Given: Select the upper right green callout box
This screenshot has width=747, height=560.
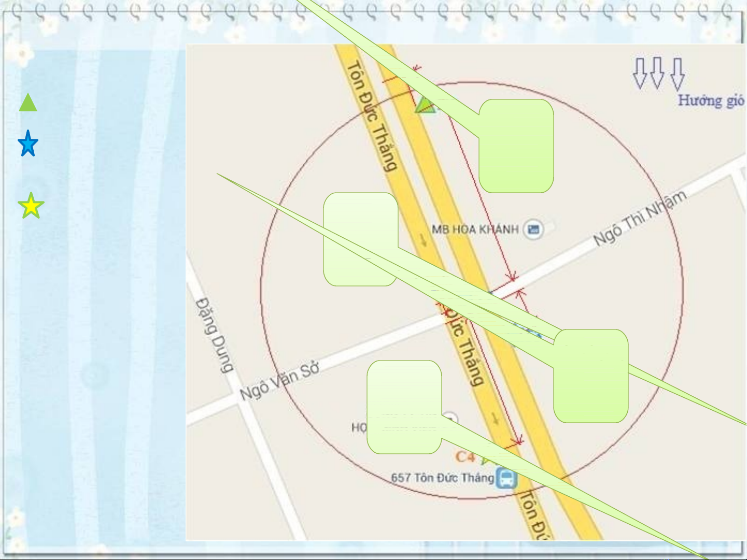Looking at the screenshot, I should tap(516, 146).
